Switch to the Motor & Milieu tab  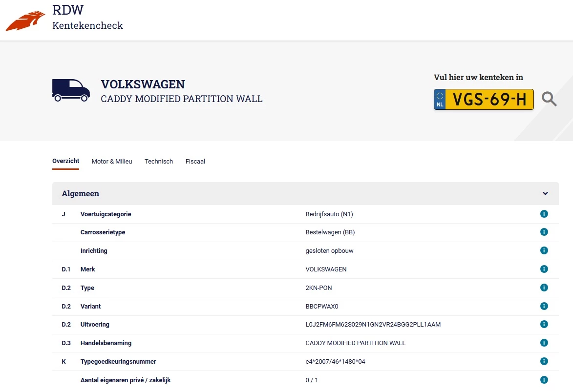[111, 161]
